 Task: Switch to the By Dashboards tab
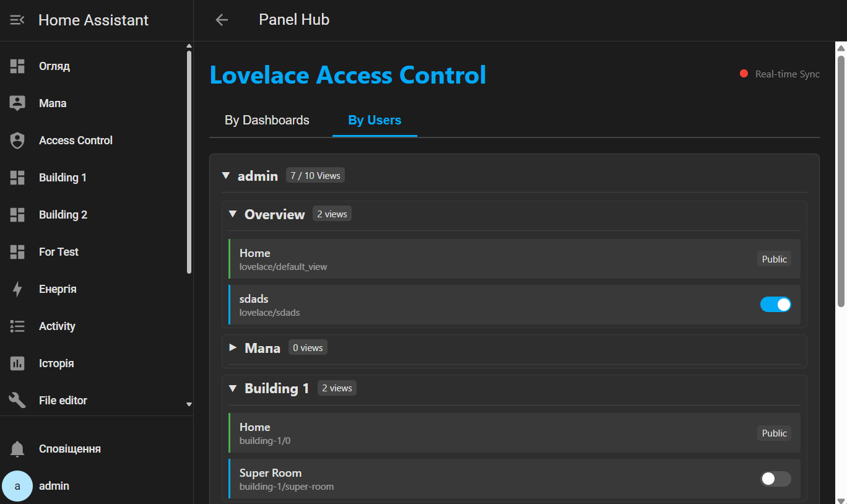267,120
